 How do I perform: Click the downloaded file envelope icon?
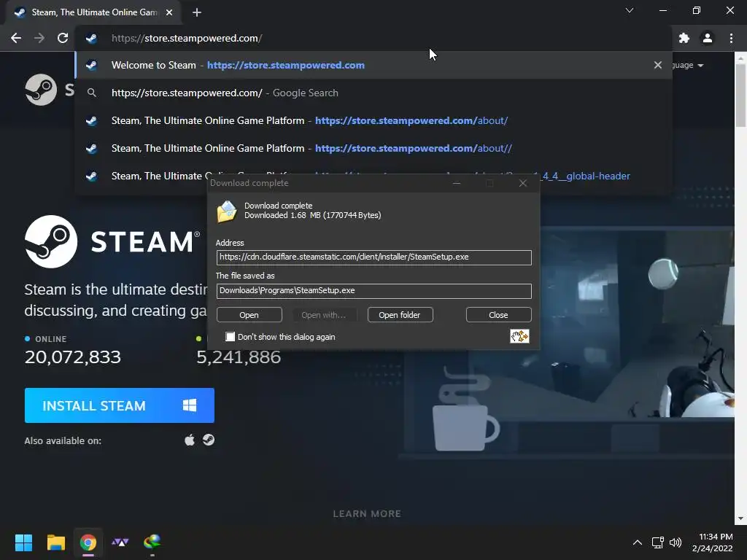pos(227,211)
